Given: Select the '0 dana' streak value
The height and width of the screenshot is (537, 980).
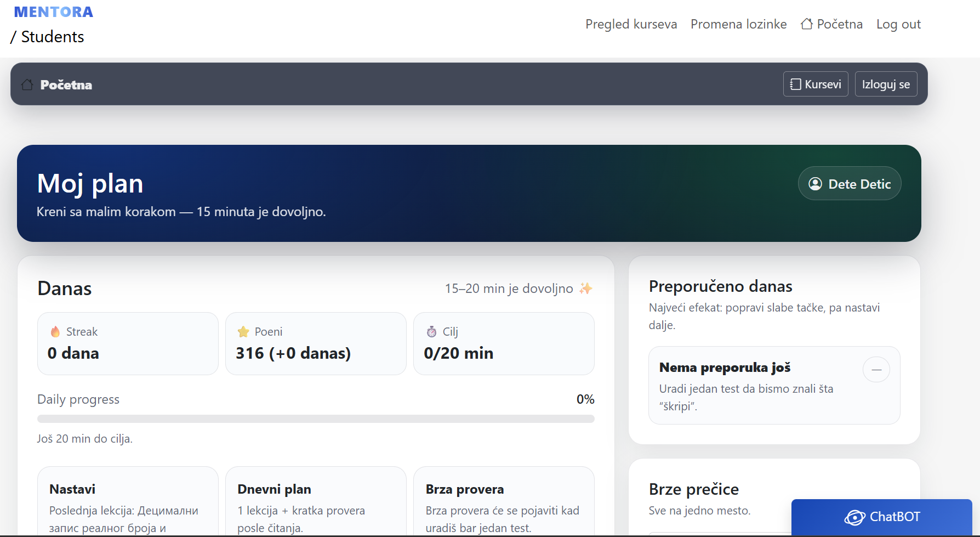Looking at the screenshot, I should 73,353.
